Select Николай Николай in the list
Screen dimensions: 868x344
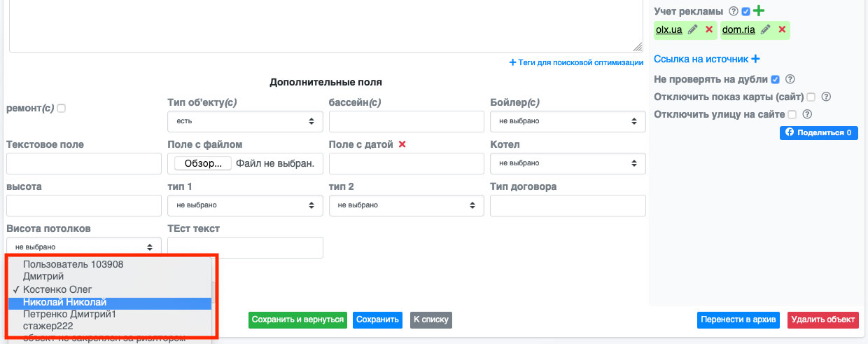pyautogui.click(x=109, y=303)
